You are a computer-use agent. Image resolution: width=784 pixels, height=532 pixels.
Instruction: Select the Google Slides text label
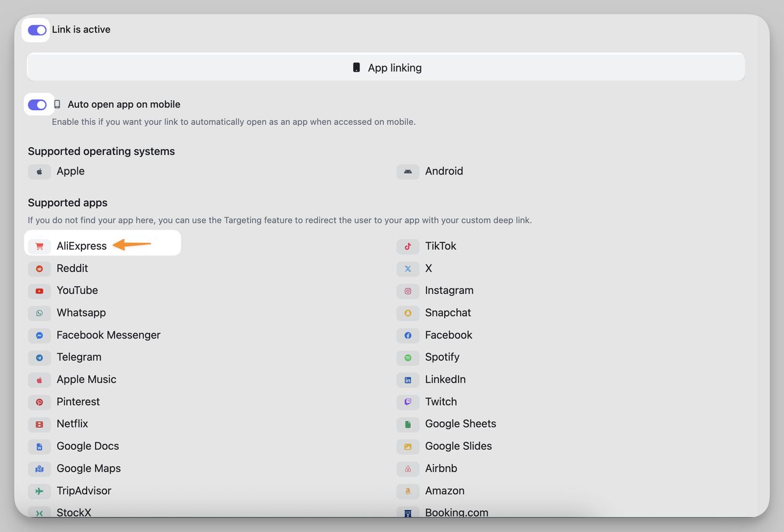(x=459, y=446)
